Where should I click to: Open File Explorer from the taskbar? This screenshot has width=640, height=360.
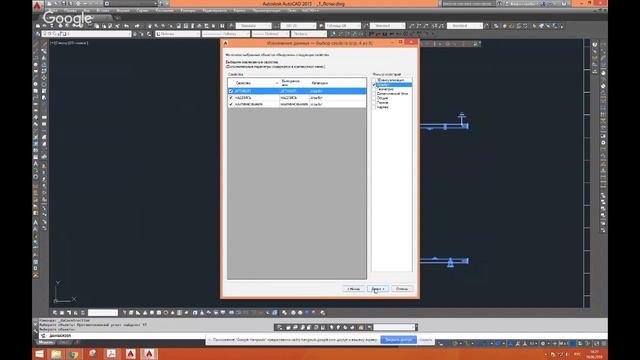[x=56, y=353]
